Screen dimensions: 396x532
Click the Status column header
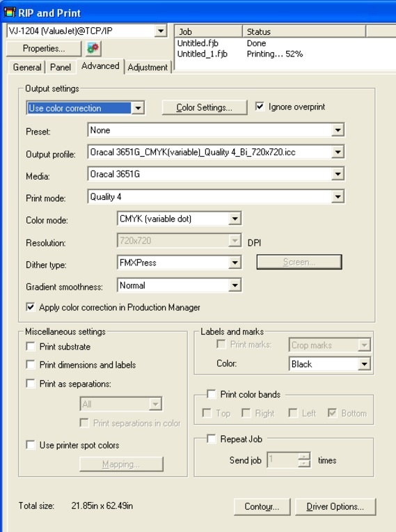[304, 31]
